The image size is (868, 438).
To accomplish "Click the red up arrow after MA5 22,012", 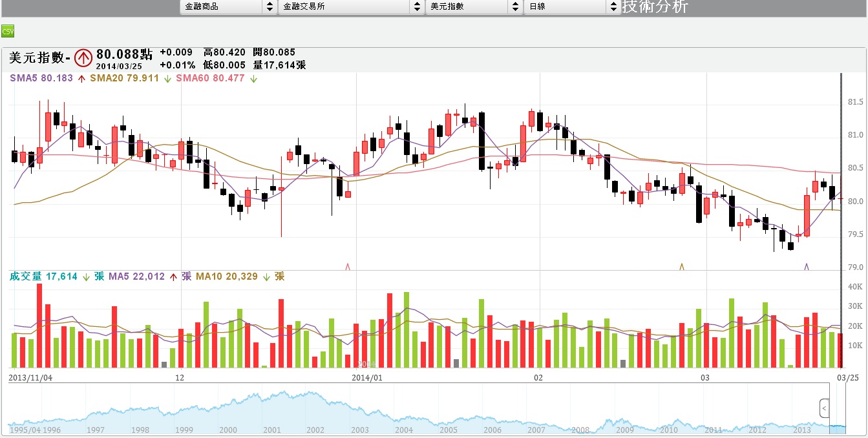I will click(x=173, y=276).
